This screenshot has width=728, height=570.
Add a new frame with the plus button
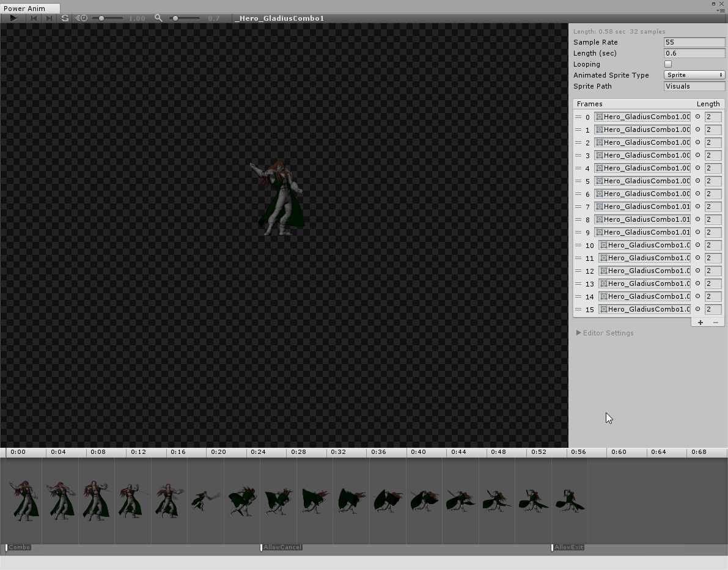[700, 323]
